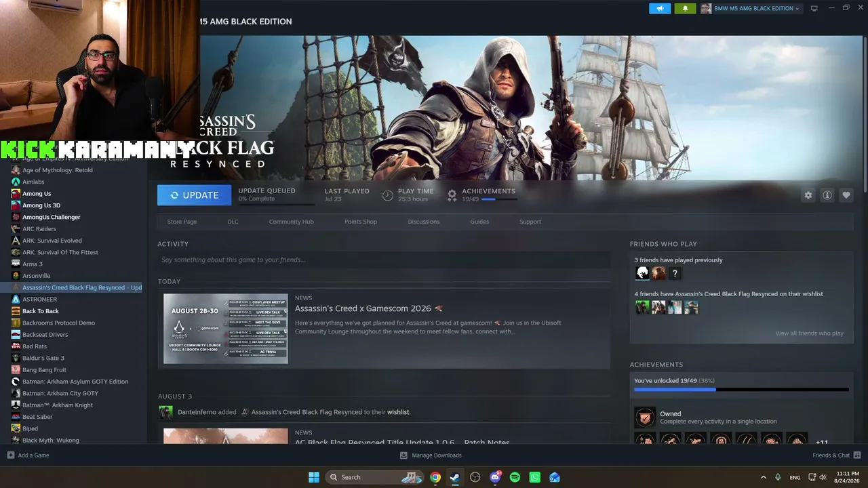Switch to Big Picture mode via monitor icon
The height and width of the screenshot is (488, 868).
[814, 8]
